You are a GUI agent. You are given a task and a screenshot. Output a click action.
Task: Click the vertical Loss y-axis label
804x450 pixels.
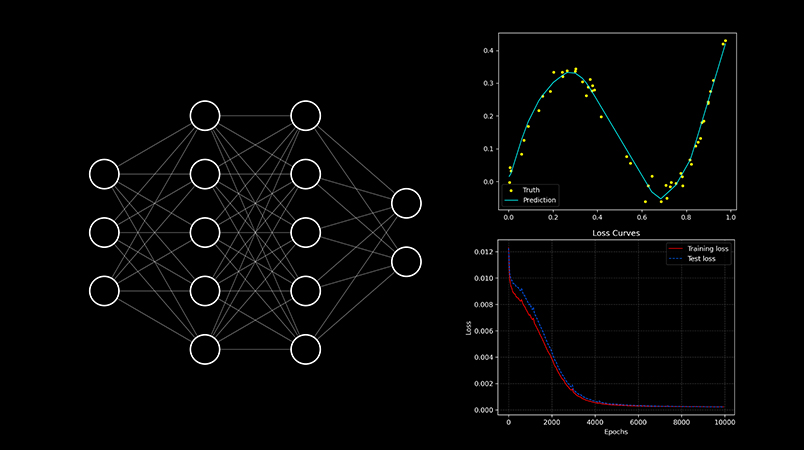(x=467, y=327)
